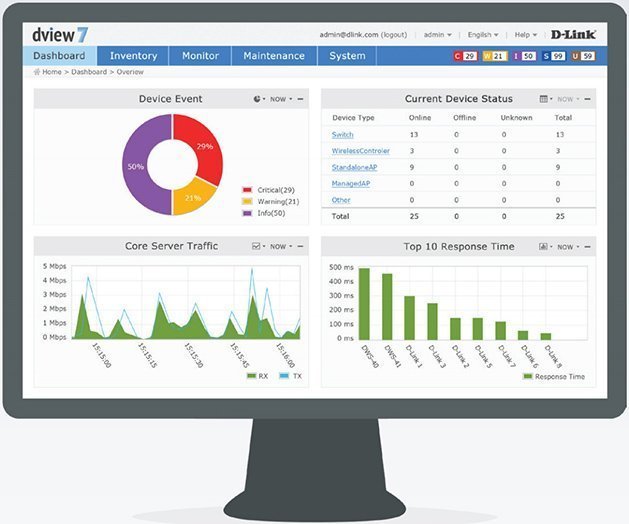Click the Critical alarm counter 29

[x=465, y=56]
